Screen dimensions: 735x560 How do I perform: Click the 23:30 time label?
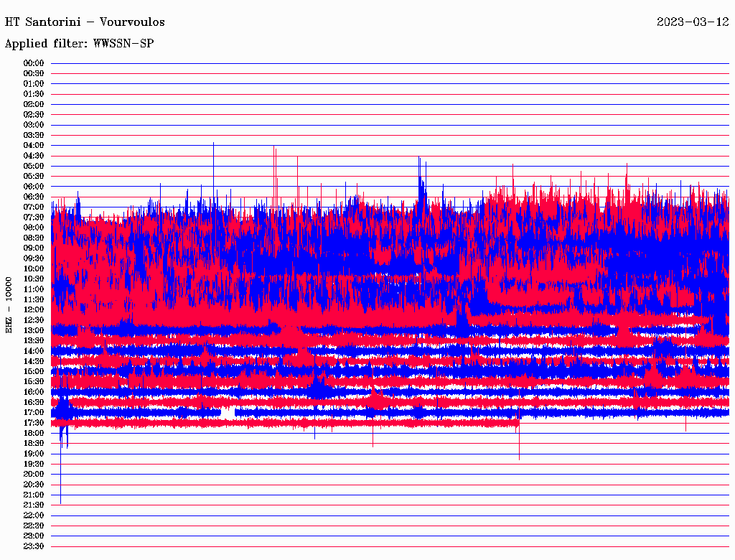[x=34, y=546]
